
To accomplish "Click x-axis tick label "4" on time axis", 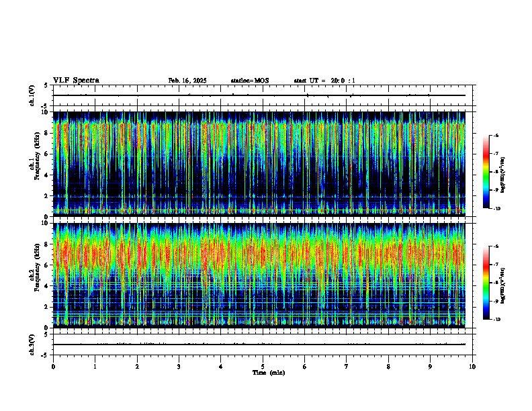I will (x=221, y=367).
